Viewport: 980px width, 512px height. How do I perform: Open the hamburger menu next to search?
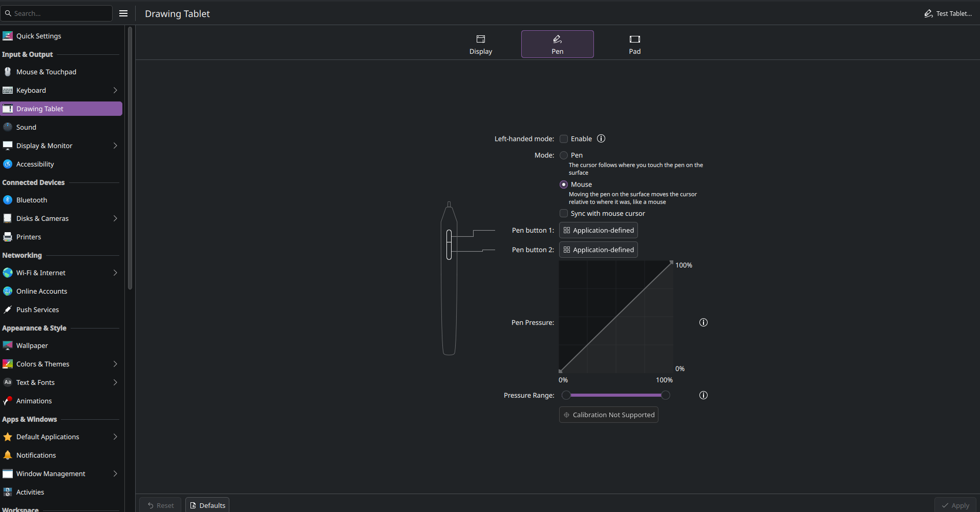123,13
